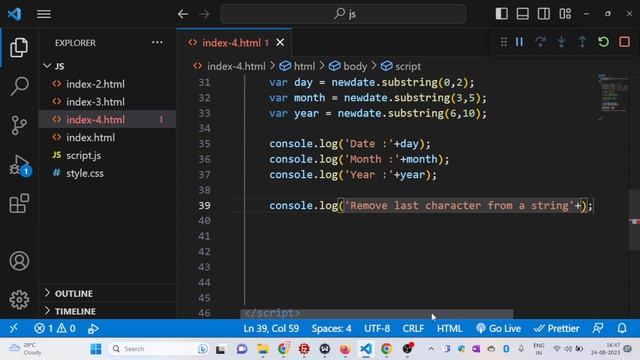Change indentation via Spaces: 4
This screenshot has width=640, height=360.
[x=331, y=328]
